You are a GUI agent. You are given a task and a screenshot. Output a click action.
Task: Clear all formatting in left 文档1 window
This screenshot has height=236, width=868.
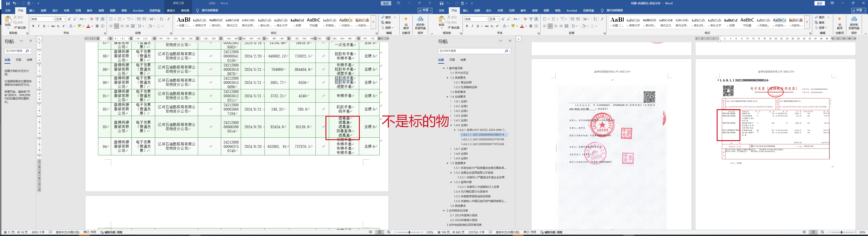pyautogui.click(x=92, y=19)
